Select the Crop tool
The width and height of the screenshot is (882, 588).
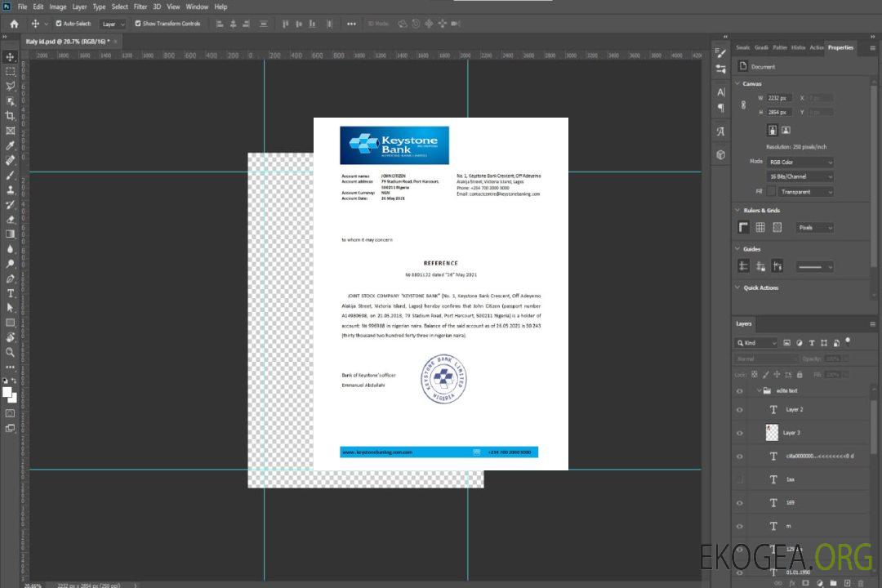[10, 116]
